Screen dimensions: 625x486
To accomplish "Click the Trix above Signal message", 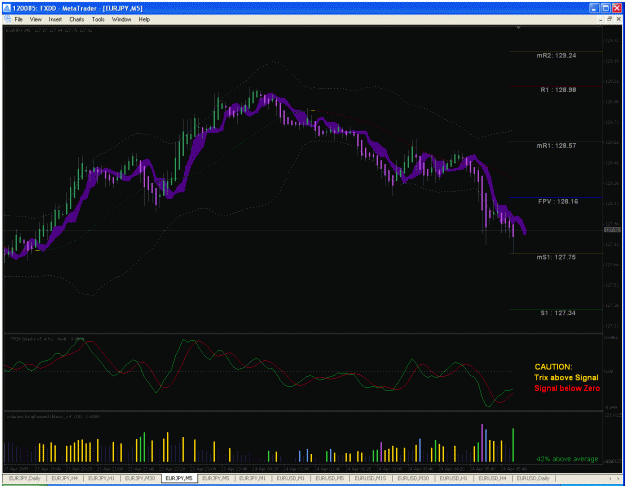I will [566, 378].
